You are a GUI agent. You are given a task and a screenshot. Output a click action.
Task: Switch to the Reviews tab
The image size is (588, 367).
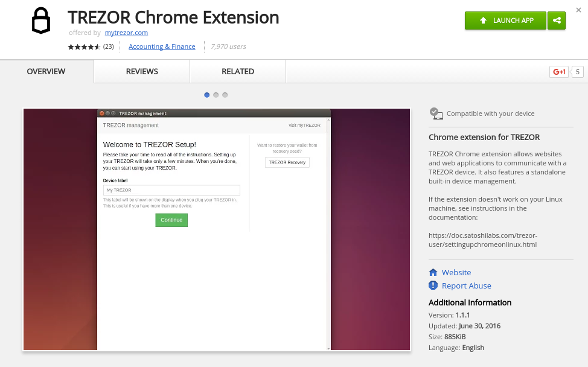coord(142,71)
